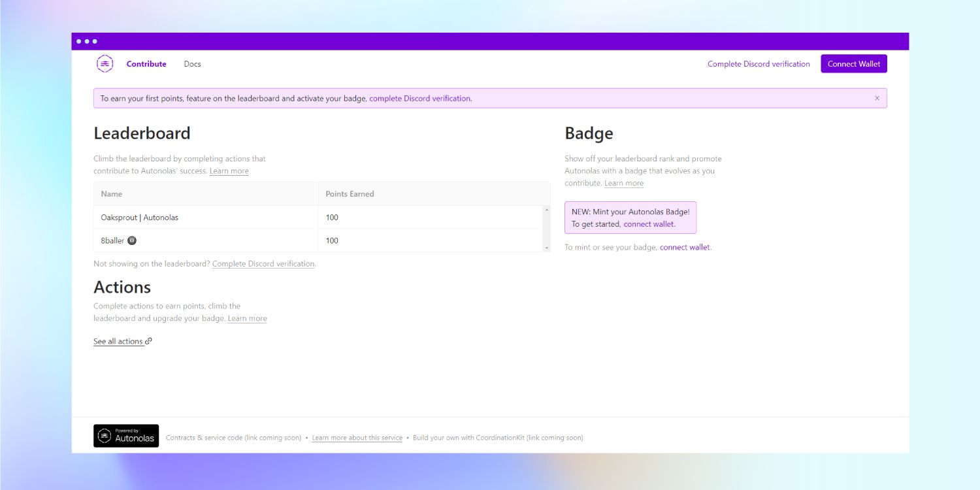Click the Powered by Autonolas footer logo
The height and width of the screenshot is (490, 980).
tap(126, 436)
